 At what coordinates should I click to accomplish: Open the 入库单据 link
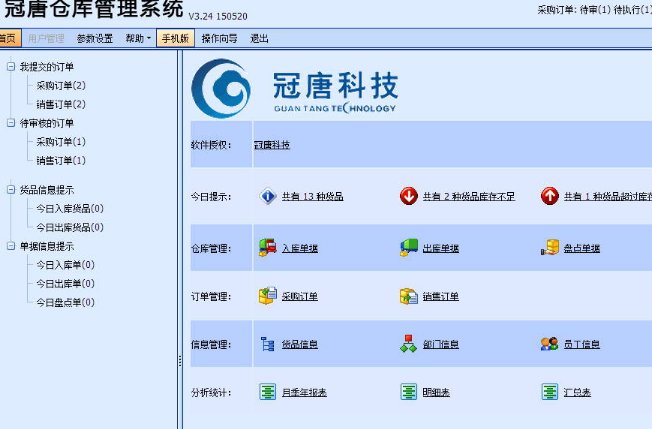(x=300, y=248)
